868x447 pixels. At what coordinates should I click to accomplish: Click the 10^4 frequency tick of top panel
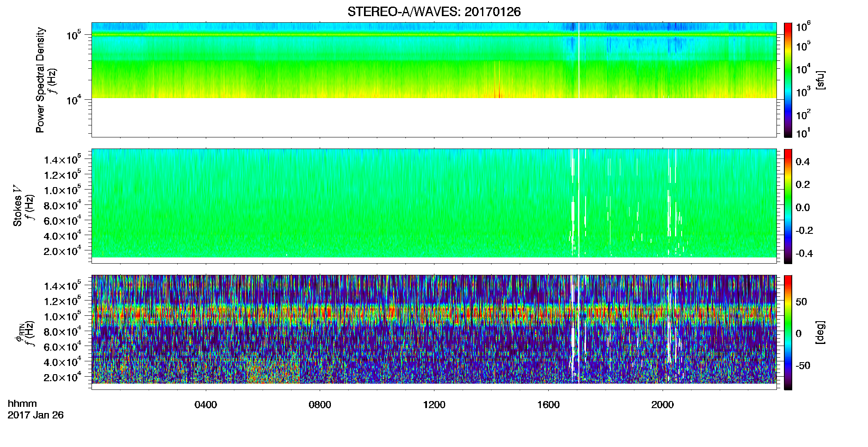click(x=73, y=99)
